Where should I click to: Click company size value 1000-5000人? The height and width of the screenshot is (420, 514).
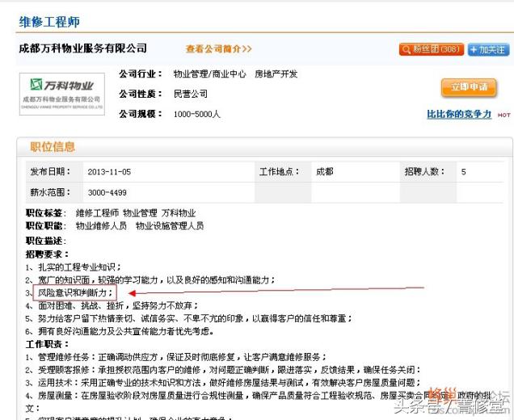pos(196,114)
